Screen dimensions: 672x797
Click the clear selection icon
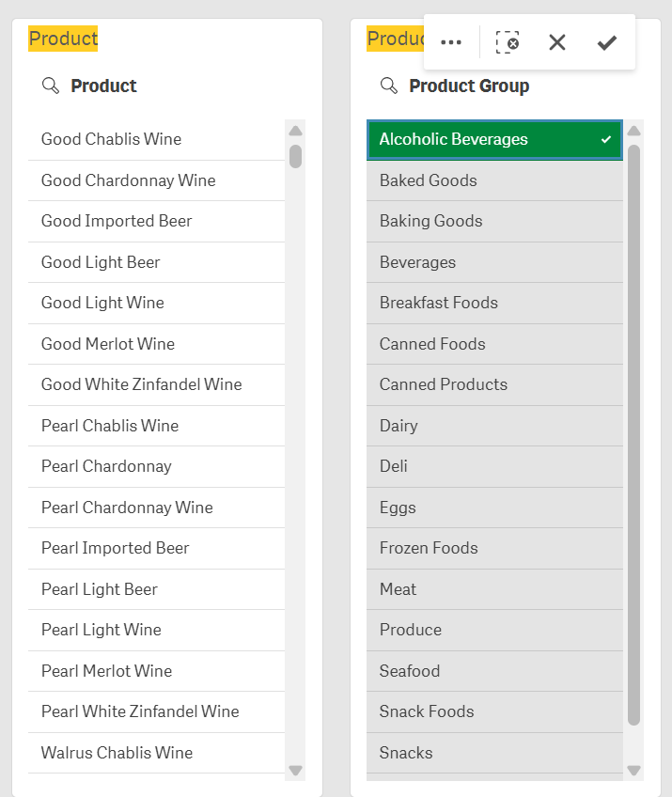point(508,42)
